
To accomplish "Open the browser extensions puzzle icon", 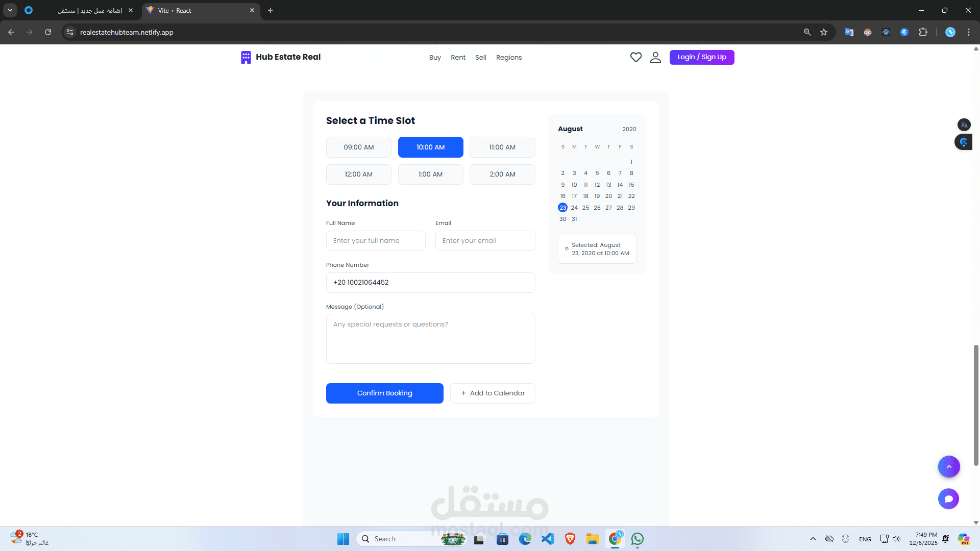I will (x=923, y=32).
